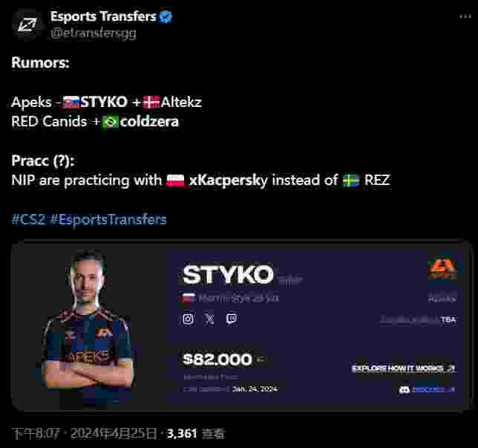Click the 3,361 views count

pos(182,434)
